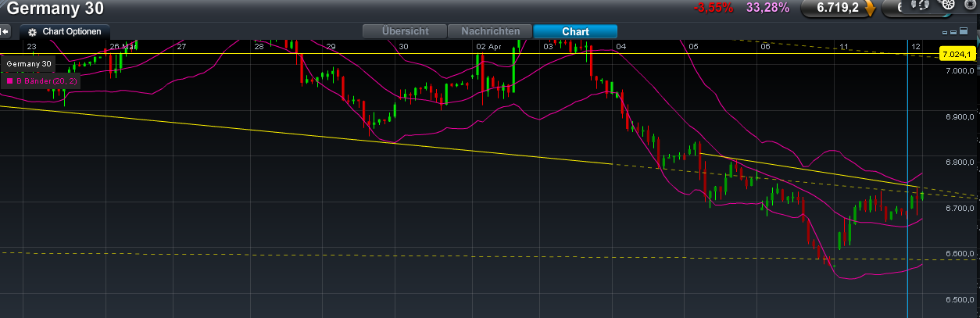This screenshot has width=980, height=318.
Task: Click the 7.000,0 price axis label
Action: [960, 70]
